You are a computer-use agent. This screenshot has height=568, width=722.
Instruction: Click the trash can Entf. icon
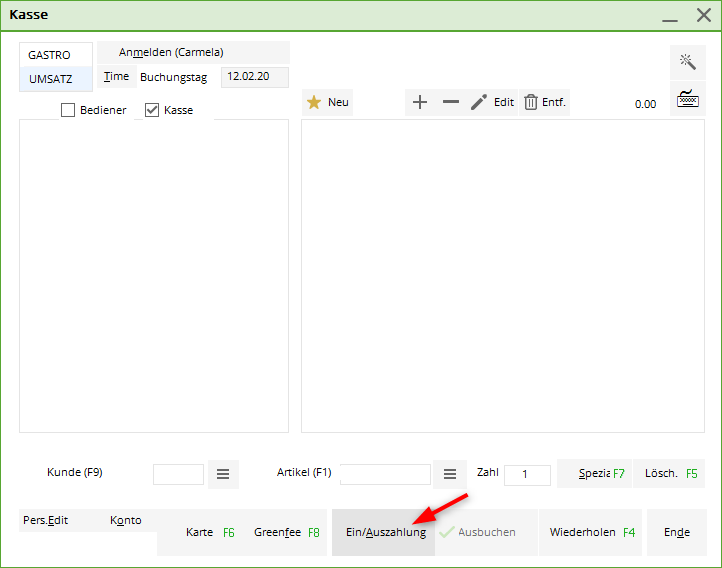pos(531,102)
